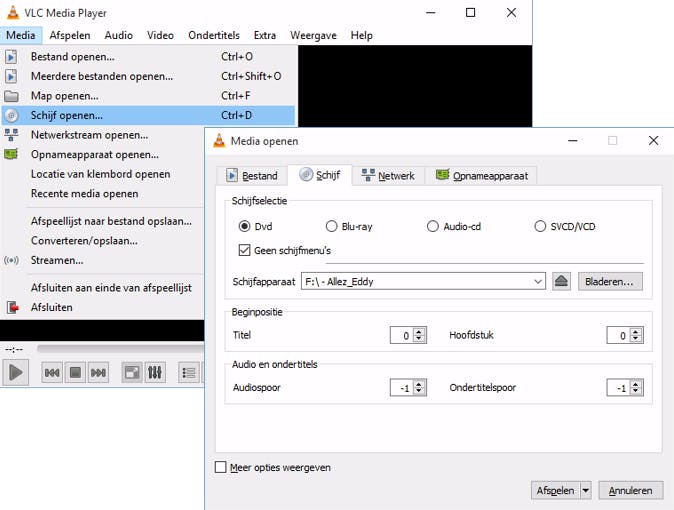674x510 pixels.
Task: Click the Audiospoor value field
Action: pyautogui.click(x=401, y=388)
